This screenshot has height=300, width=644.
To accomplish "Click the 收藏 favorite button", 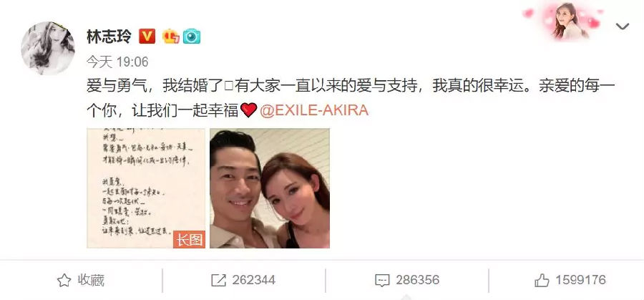I will click(x=81, y=281).
